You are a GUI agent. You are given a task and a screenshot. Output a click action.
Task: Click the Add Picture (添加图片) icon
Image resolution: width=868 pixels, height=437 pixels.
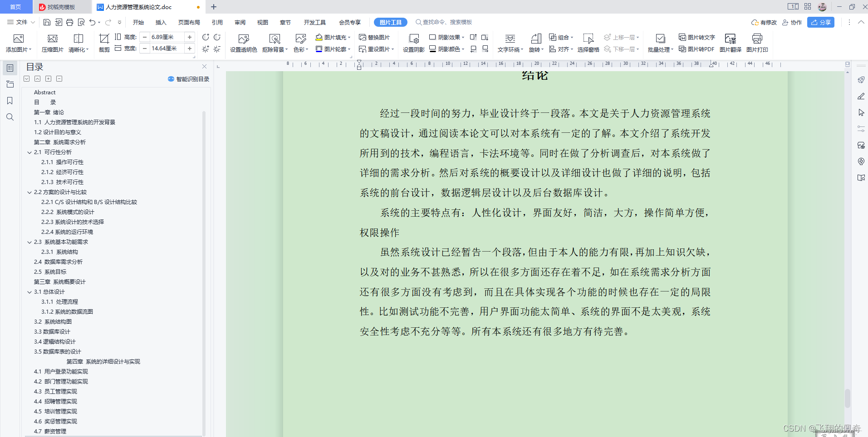point(19,39)
